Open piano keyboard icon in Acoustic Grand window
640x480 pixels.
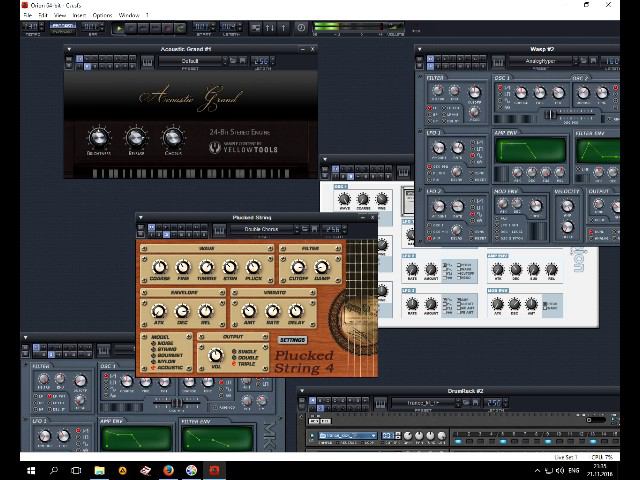pos(147,62)
